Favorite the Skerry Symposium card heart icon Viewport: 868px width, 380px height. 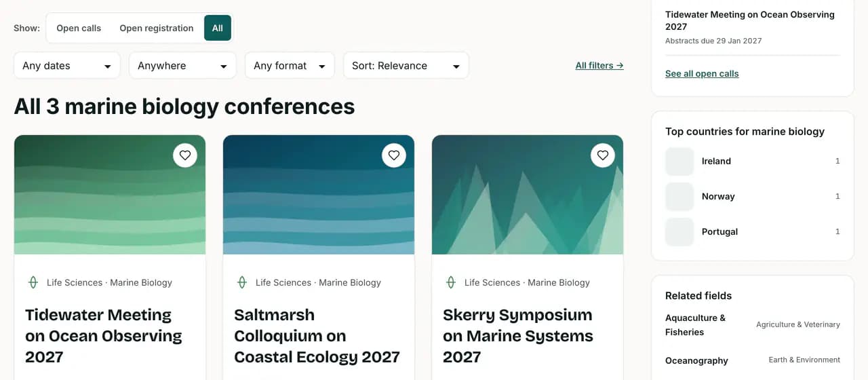click(603, 155)
